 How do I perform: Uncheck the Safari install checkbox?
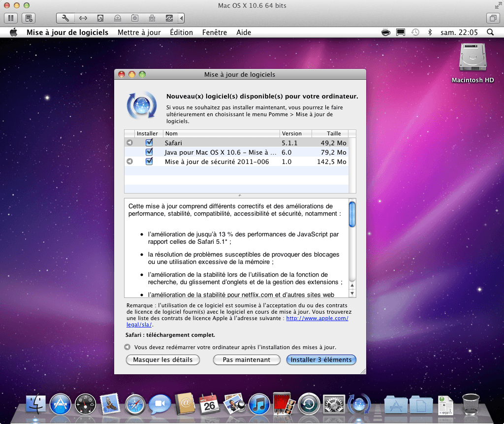click(x=149, y=142)
